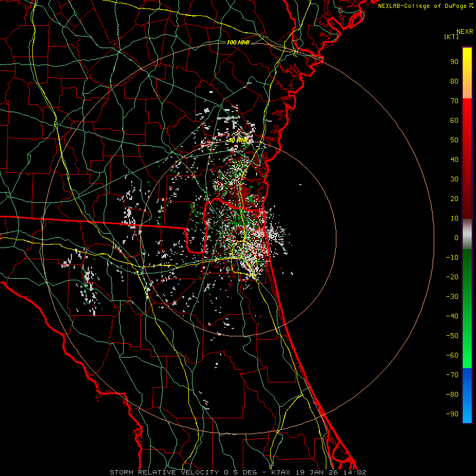Image resolution: width=476 pixels, height=476 pixels.
Task: Click the NEXLAB-College of DuPage credit text
Action: point(425,6)
